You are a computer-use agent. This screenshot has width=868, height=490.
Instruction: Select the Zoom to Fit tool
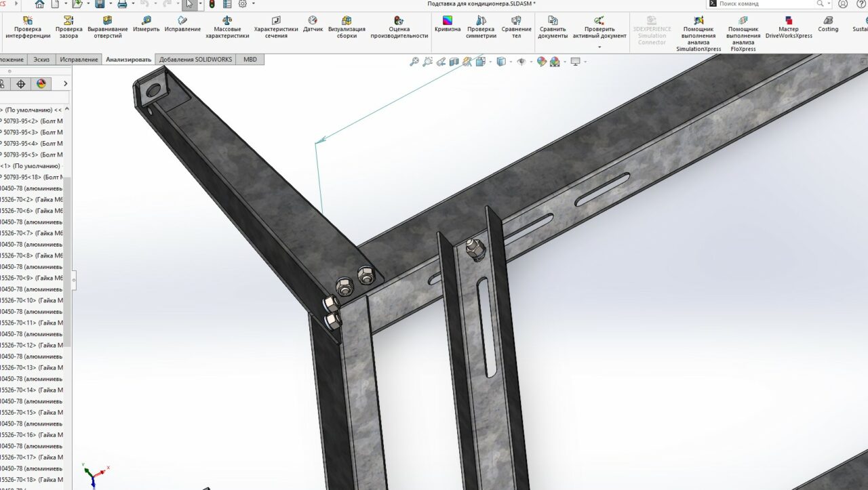[415, 61]
